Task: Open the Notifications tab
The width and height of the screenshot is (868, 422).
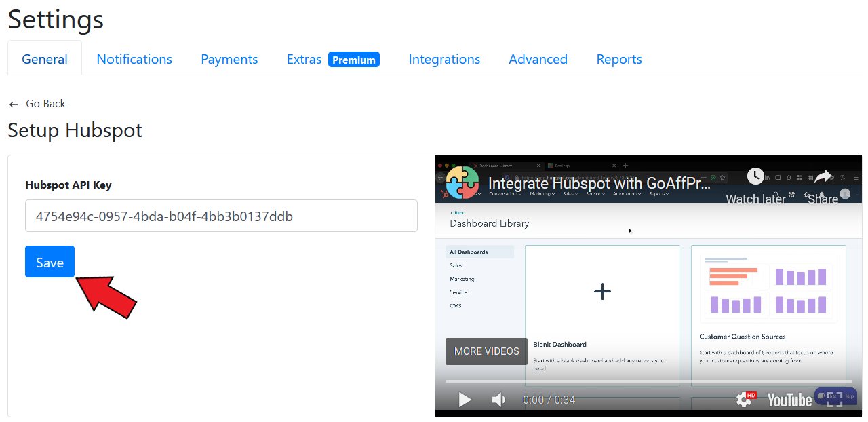Action: click(134, 59)
